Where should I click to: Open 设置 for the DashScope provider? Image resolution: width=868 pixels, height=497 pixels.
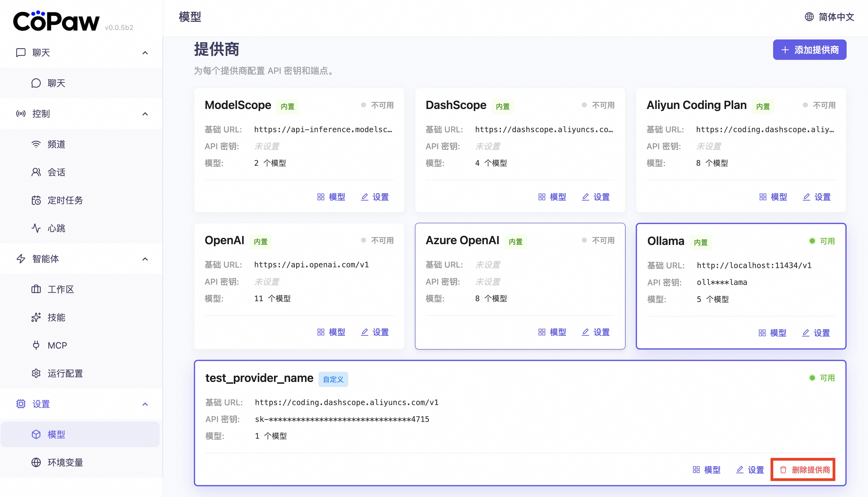(x=596, y=197)
